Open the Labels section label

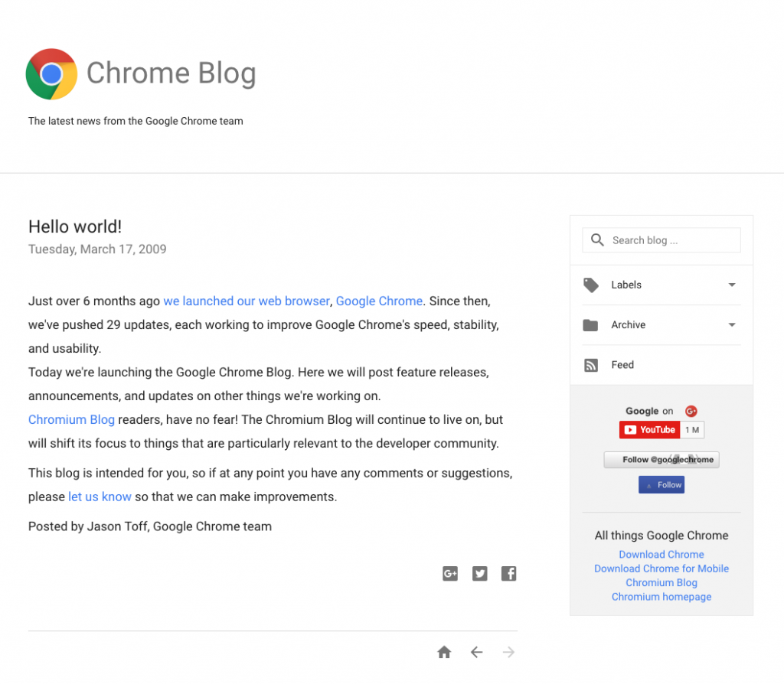pos(626,285)
